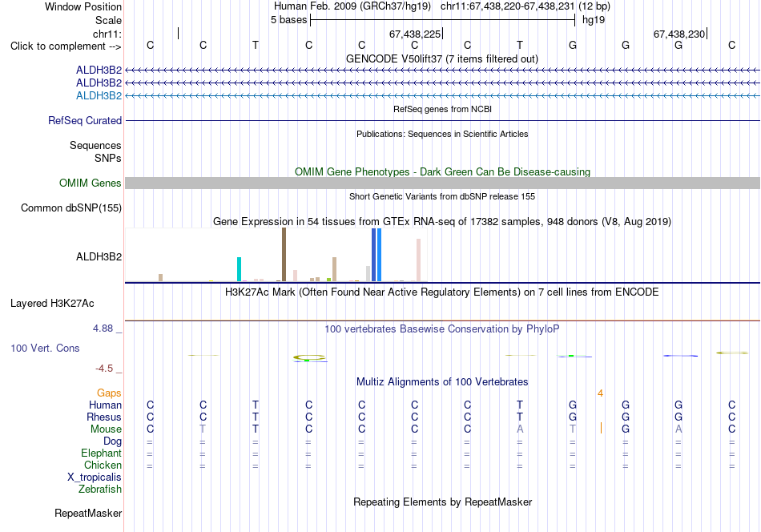Click the RefSeq Curated gene line
This screenshot has height=532, width=761.
click(x=443, y=120)
